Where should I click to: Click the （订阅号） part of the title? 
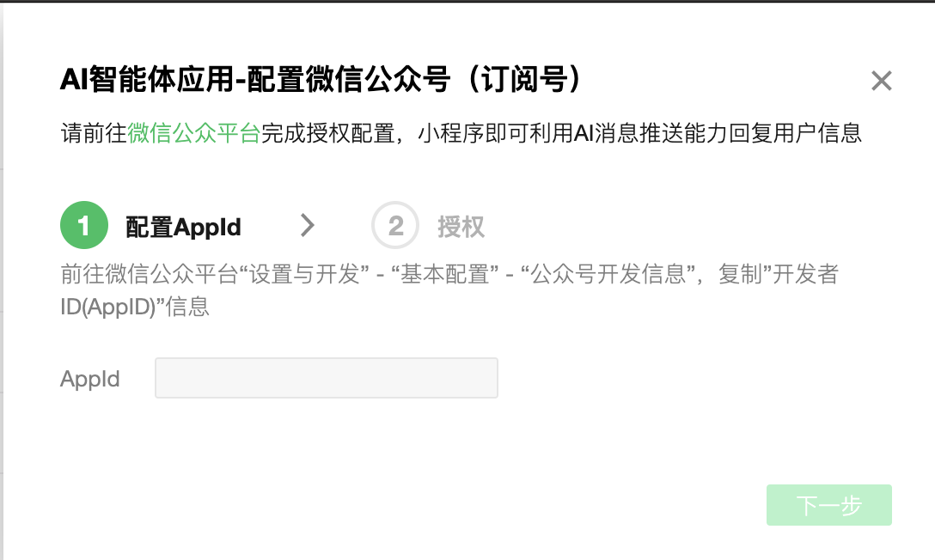(525, 79)
